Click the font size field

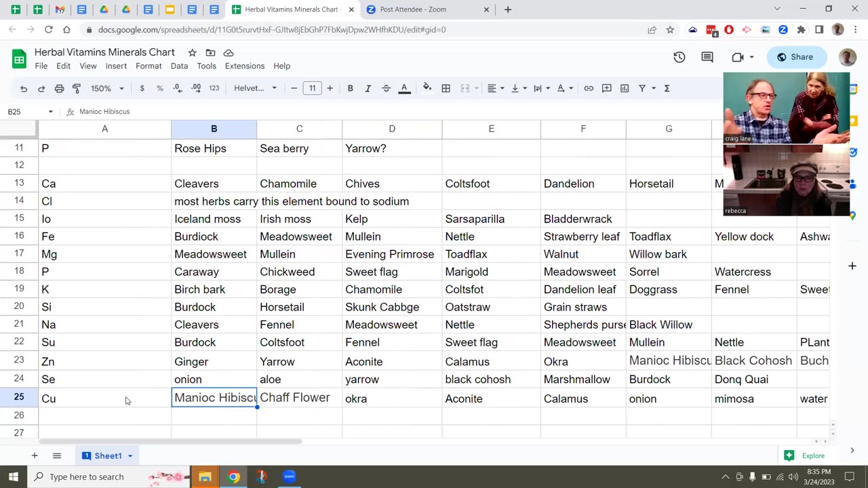[x=312, y=88]
